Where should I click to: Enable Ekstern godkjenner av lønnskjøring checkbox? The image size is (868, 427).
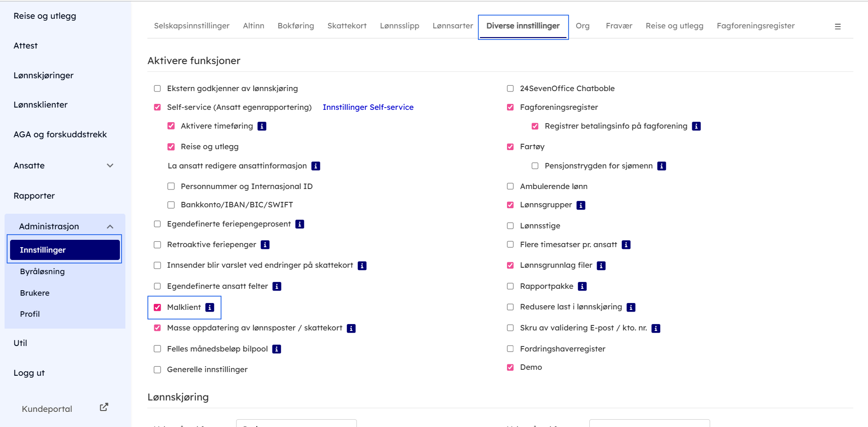[x=157, y=89]
